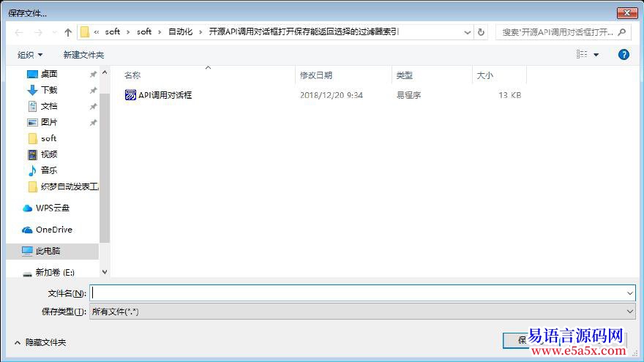Image resolution: width=644 pixels, height=362 pixels.
Task: Select '自动化' breadcrumb in path
Action: pyautogui.click(x=180, y=31)
